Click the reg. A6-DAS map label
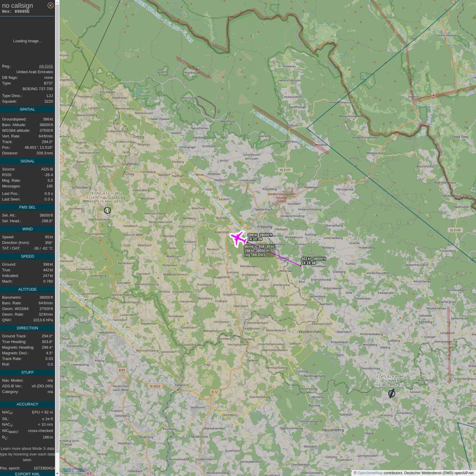Viewport: 476px width, 476px height. coord(255,255)
